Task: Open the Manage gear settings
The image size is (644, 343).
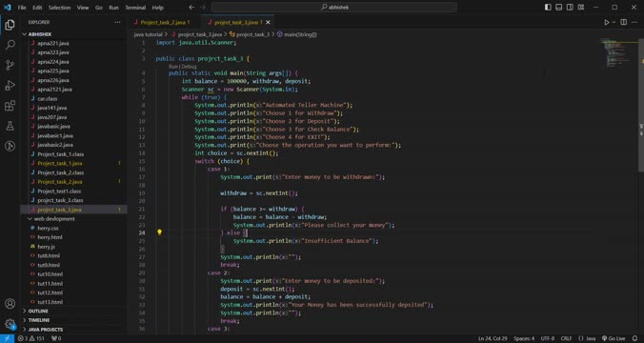Action: 10,323
